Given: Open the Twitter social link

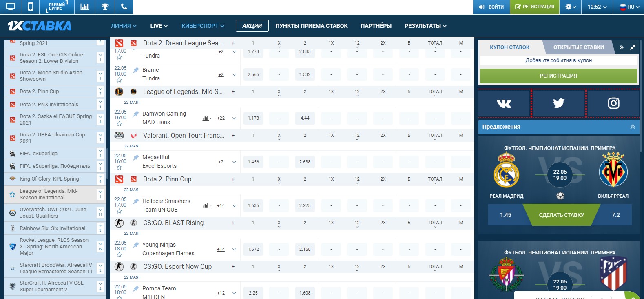Looking at the screenshot, I should click(x=559, y=103).
